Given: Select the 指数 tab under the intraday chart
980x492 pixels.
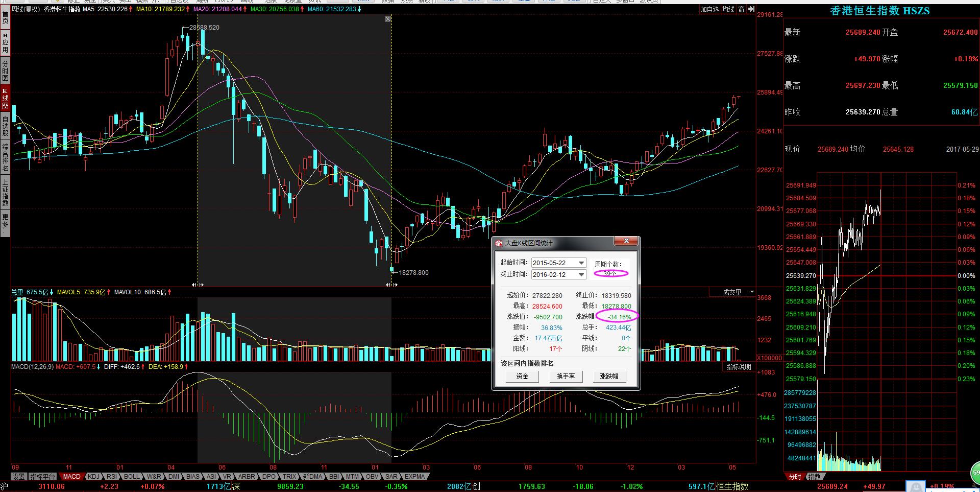Looking at the screenshot, I should pos(814,477).
